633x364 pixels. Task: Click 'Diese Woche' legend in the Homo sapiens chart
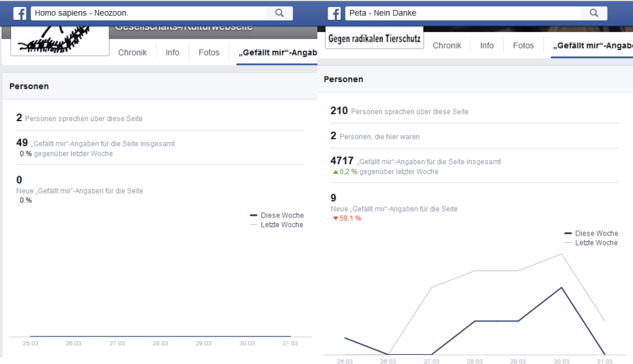277,215
